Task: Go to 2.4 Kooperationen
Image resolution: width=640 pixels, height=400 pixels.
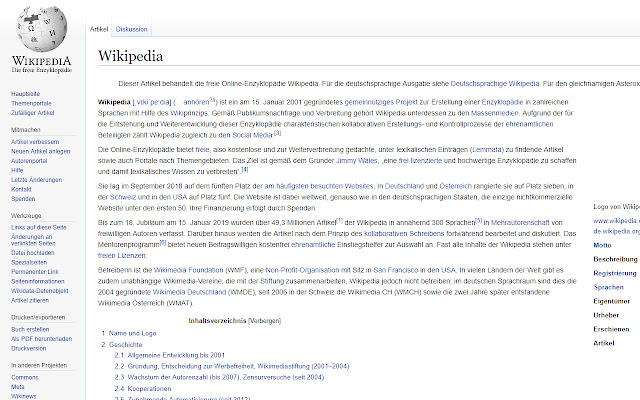Action: tap(143, 389)
